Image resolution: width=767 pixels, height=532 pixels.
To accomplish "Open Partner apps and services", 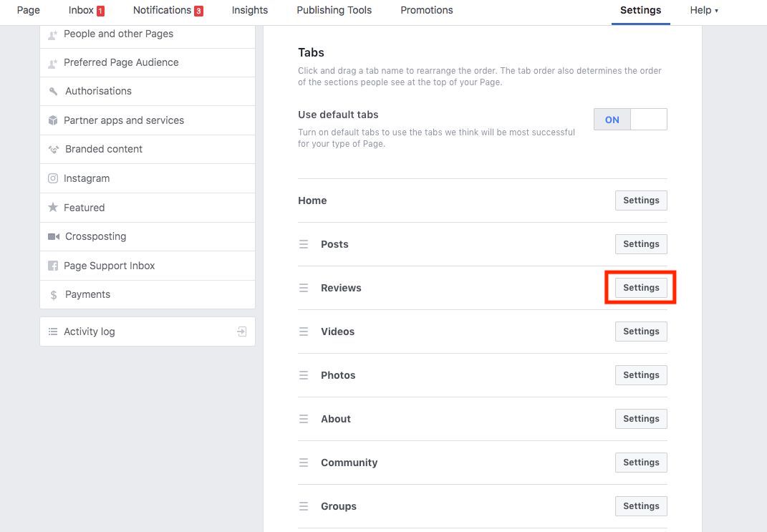I will pyautogui.click(x=148, y=120).
